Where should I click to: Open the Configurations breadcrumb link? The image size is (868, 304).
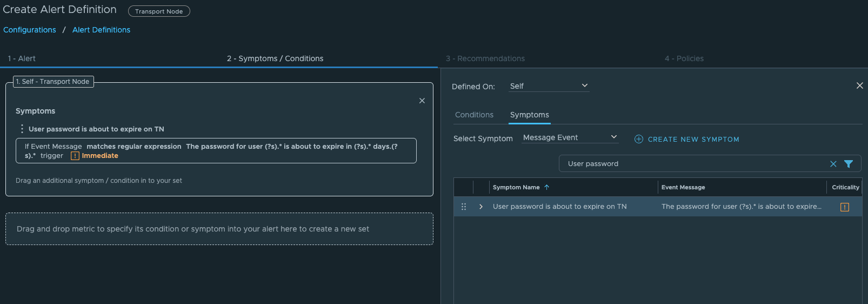30,30
